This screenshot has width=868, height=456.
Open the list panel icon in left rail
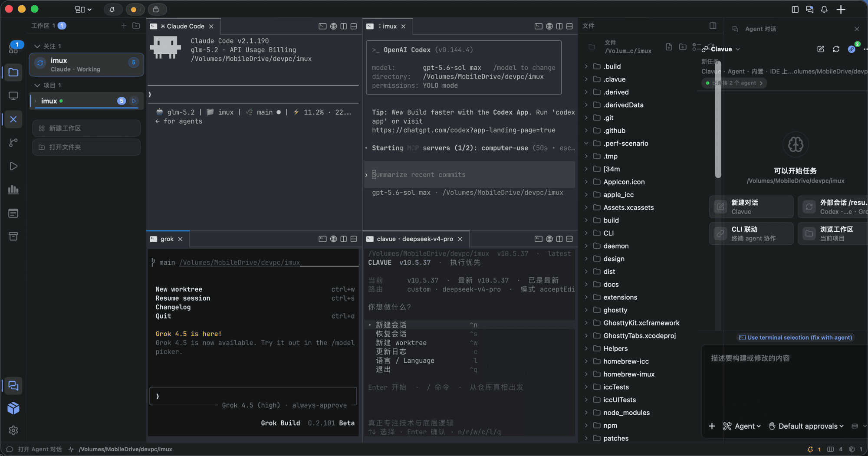tap(13, 213)
